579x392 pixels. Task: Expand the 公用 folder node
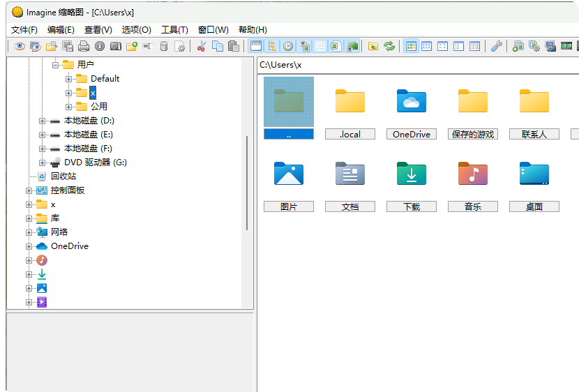tap(68, 107)
